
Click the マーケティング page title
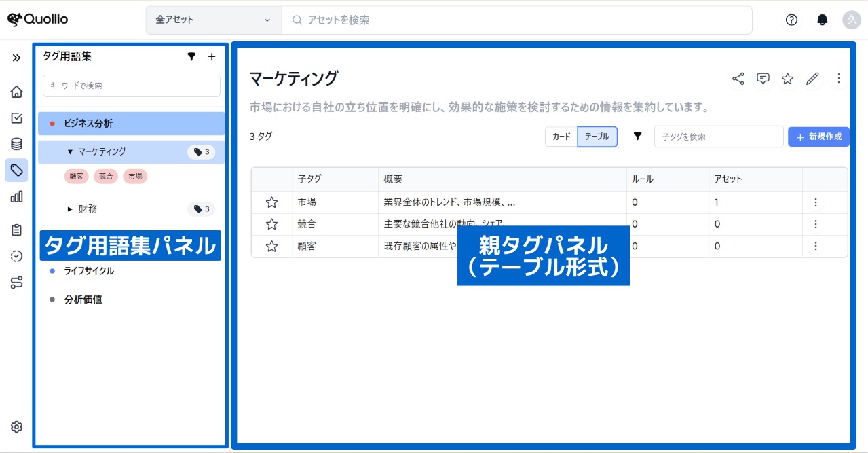coord(293,78)
